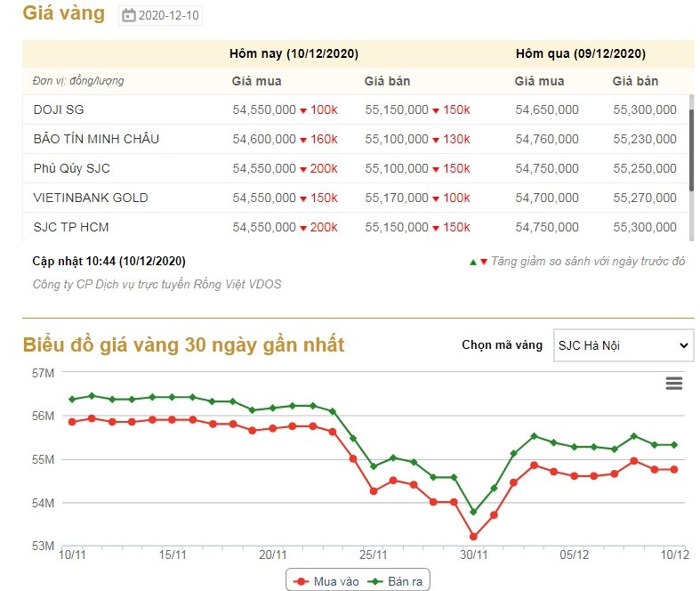Click Phú Qúy SJC yesterday's sell price 55,250,000
700x591 pixels.
pos(645,168)
